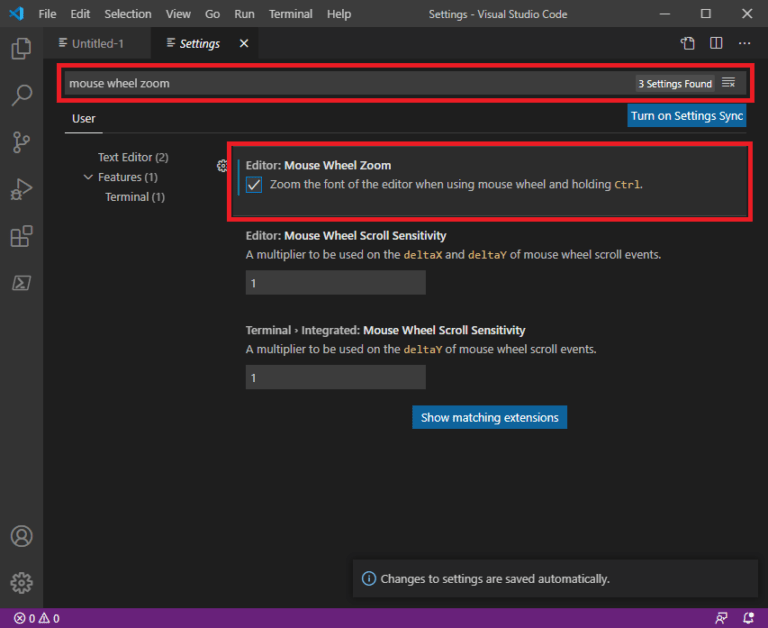Close the Settings tab
This screenshot has width=768, height=628.
pos(244,44)
